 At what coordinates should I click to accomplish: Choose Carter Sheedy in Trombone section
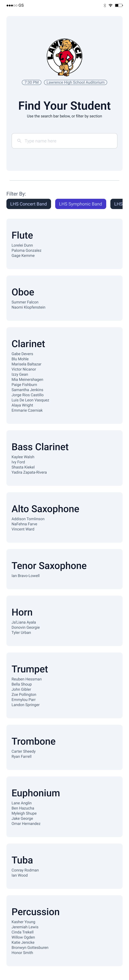[24, 751]
